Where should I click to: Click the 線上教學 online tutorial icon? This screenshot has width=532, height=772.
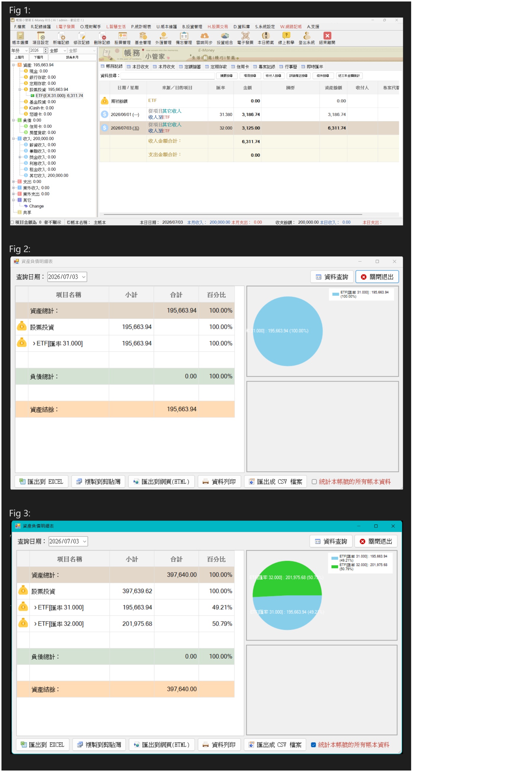[286, 38]
